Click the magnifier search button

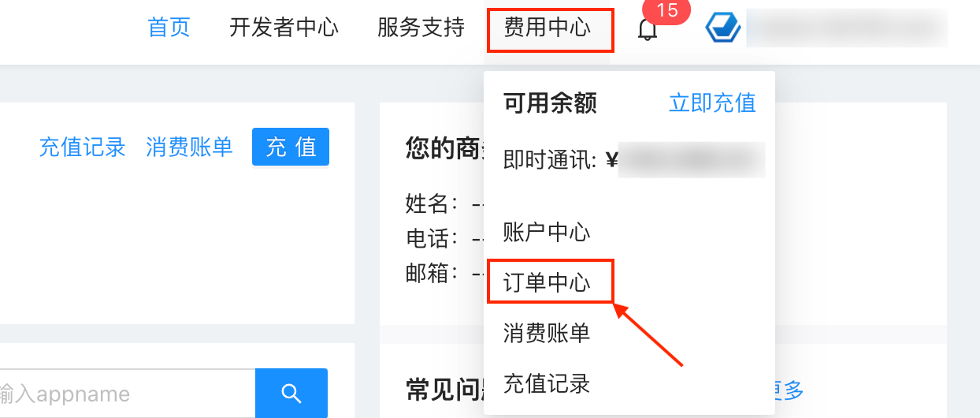pos(291,393)
